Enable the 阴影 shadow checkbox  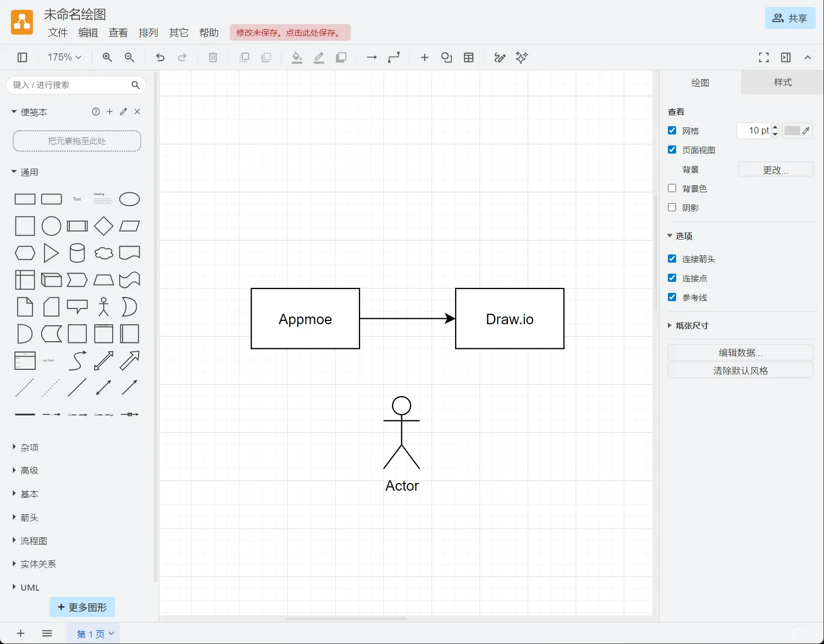(x=672, y=207)
